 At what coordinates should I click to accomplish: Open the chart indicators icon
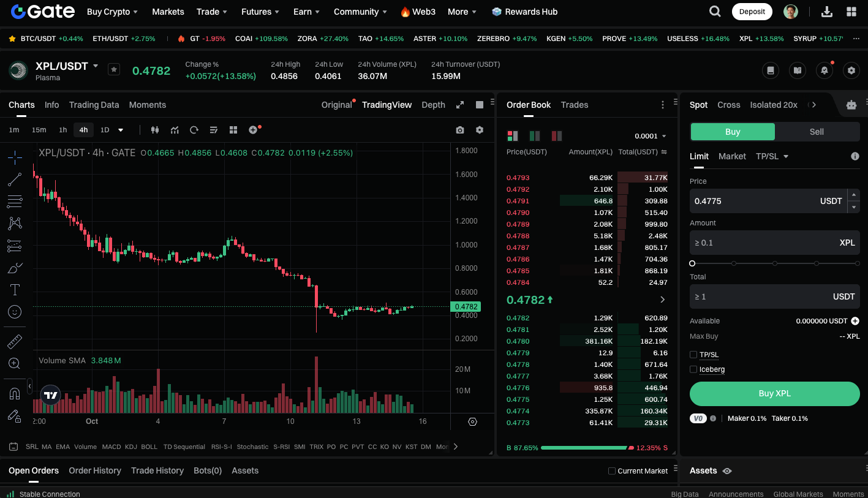175,130
